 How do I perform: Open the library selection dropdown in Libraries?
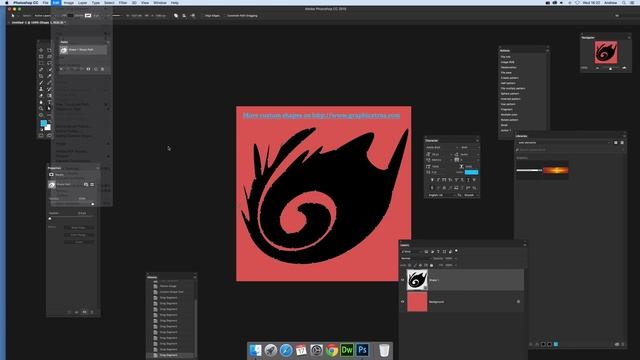click(x=564, y=142)
